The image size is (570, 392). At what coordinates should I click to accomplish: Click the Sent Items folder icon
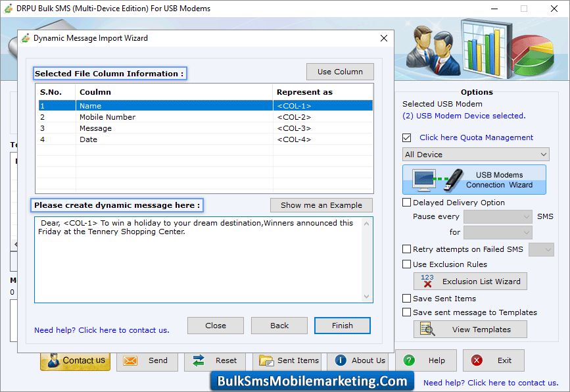(x=266, y=360)
